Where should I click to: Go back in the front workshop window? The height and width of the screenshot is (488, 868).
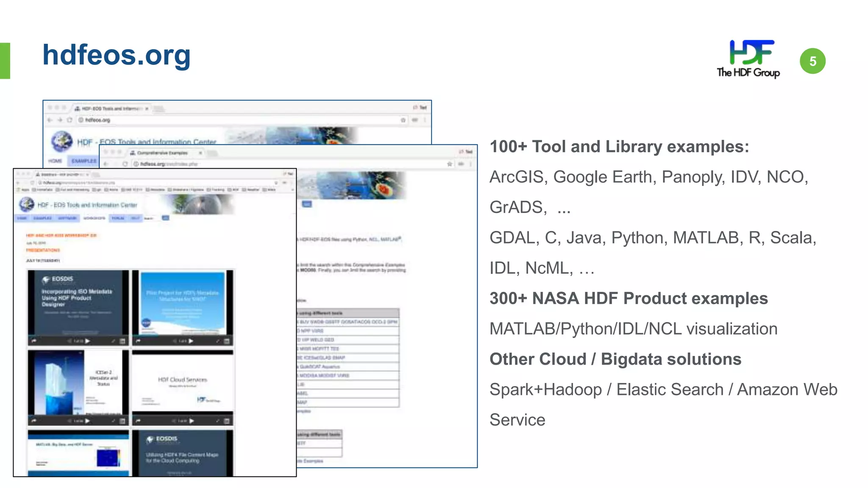point(18,183)
